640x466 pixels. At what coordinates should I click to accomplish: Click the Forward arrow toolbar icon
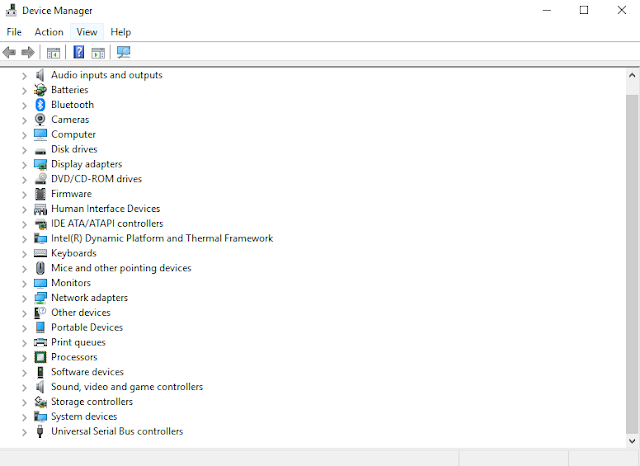point(28,52)
